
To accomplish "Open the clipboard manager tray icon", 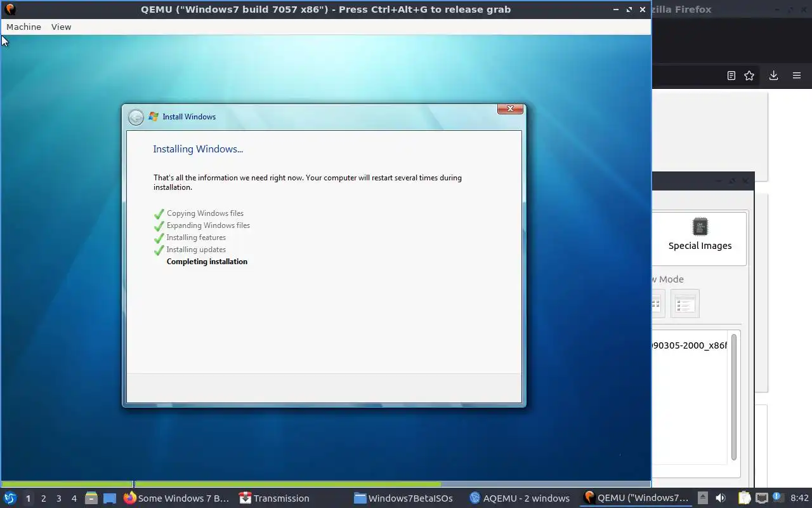I will click(x=744, y=498).
